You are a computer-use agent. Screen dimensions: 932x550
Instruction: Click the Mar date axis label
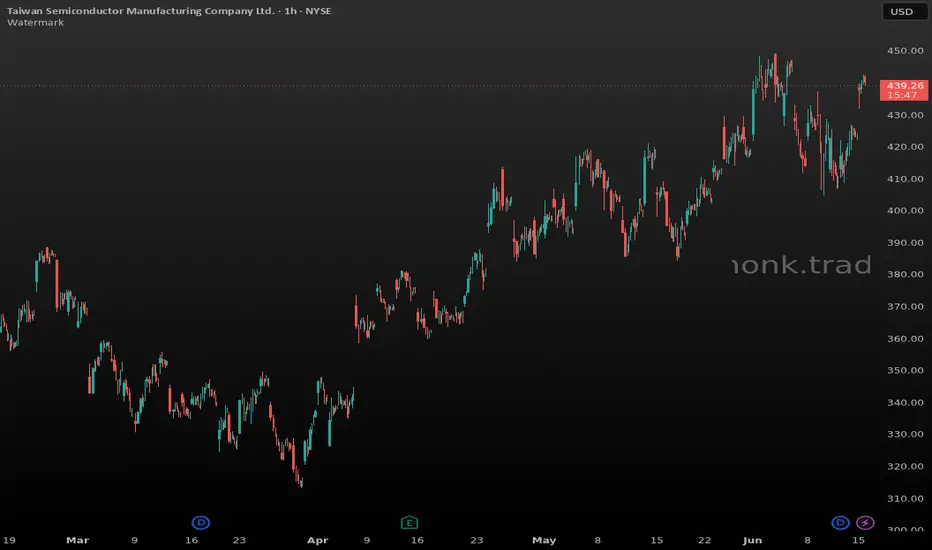pyautogui.click(x=77, y=540)
